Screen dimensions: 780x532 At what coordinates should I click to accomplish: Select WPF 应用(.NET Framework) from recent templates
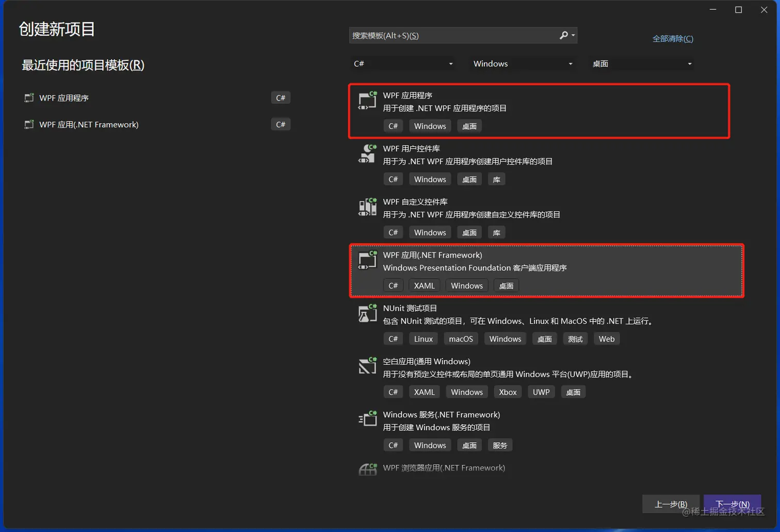[x=88, y=124]
